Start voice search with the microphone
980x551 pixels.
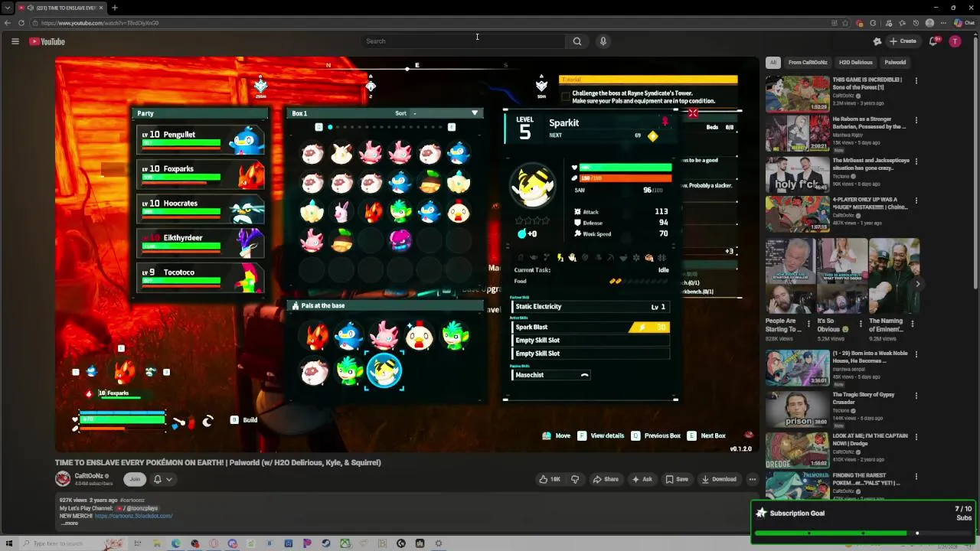[603, 41]
